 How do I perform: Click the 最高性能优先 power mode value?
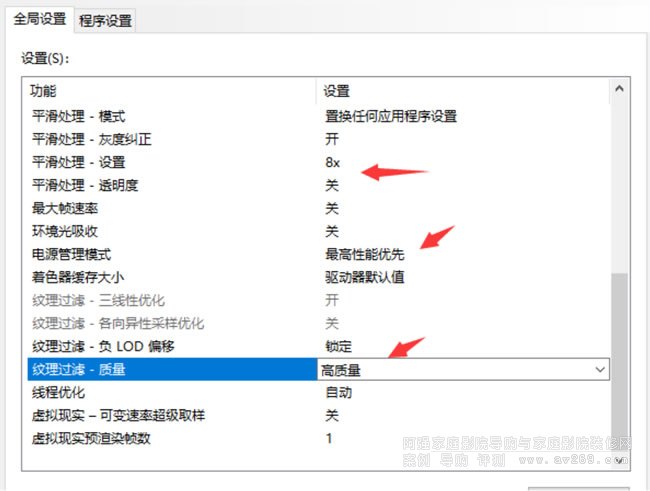[x=364, y=254]
